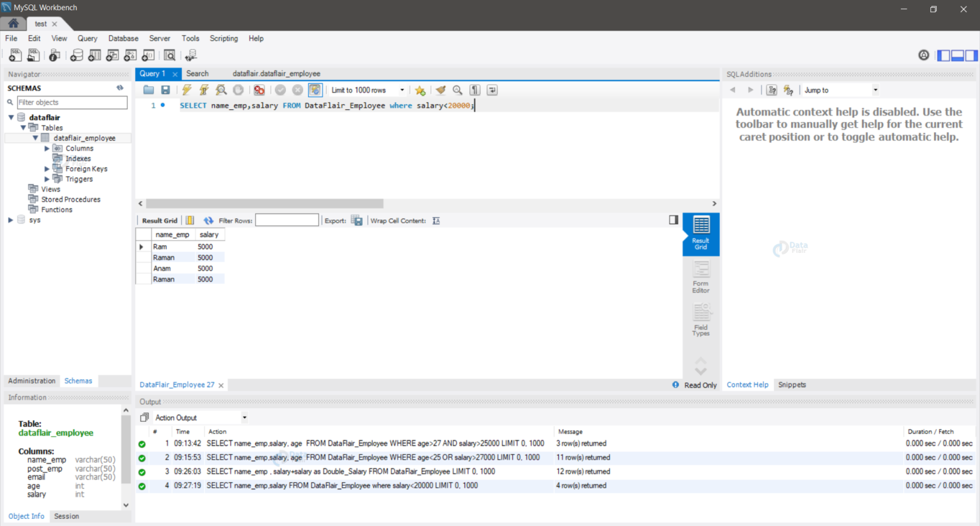Image resolution: width=980 pixels, height=526 pixels.
Task: Go to the home screen tab
Action: coord(13,24)
